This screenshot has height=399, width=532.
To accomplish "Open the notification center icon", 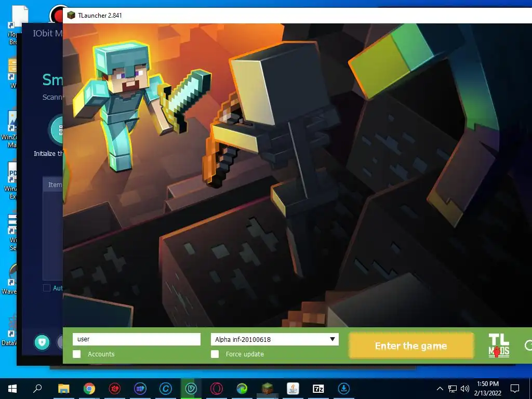I will coord(515,389).
